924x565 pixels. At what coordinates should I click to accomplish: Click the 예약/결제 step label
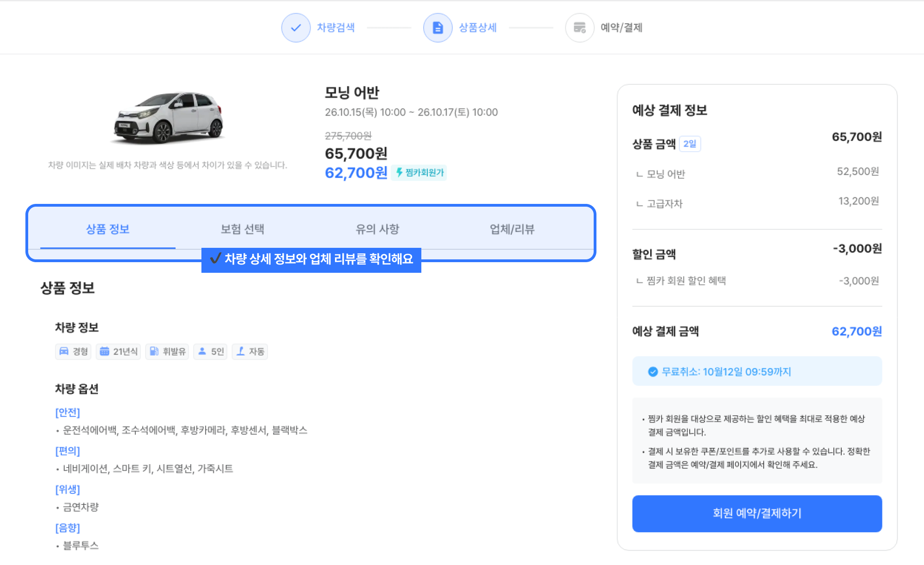621,28
